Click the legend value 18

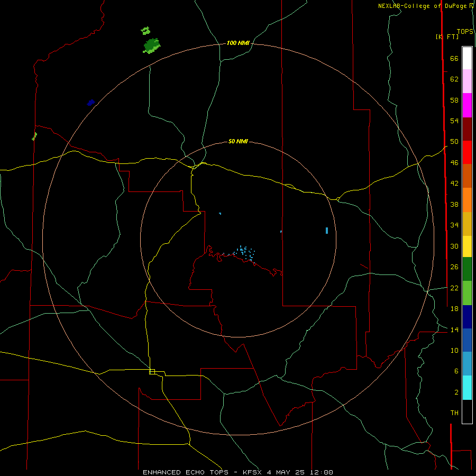tap(454, 309)
